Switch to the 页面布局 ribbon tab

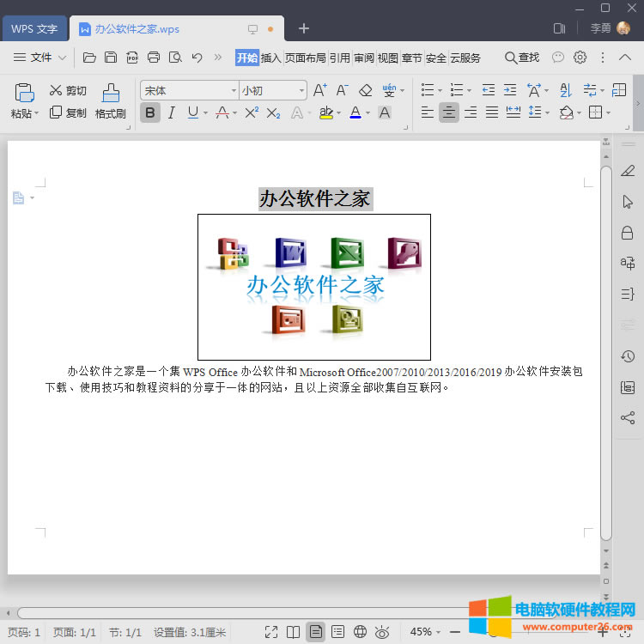coord(306,58)
